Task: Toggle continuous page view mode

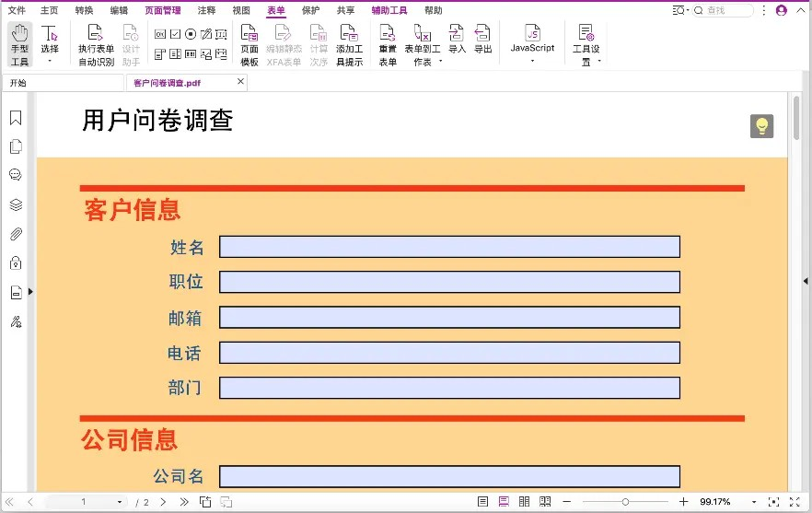Action: tap(504, 502)
